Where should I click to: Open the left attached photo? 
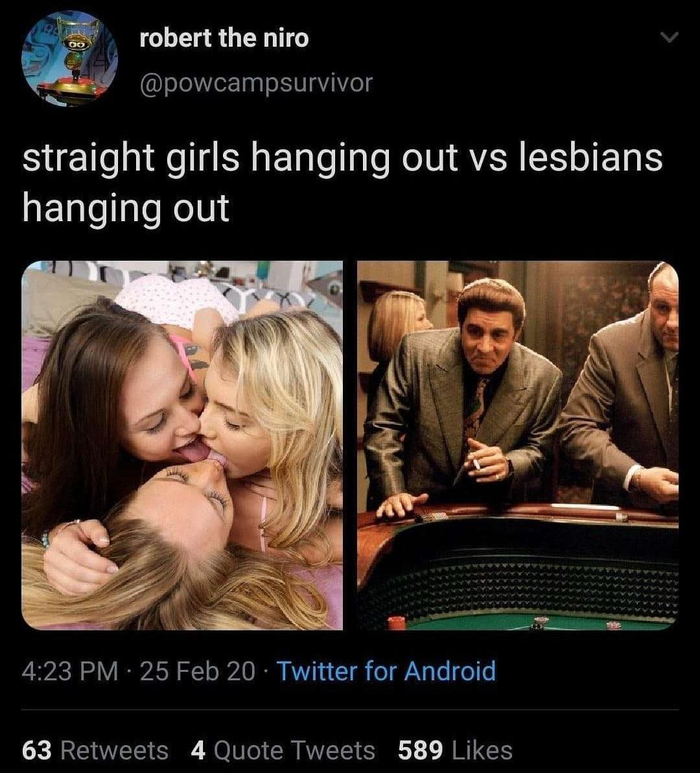point(182,445)
